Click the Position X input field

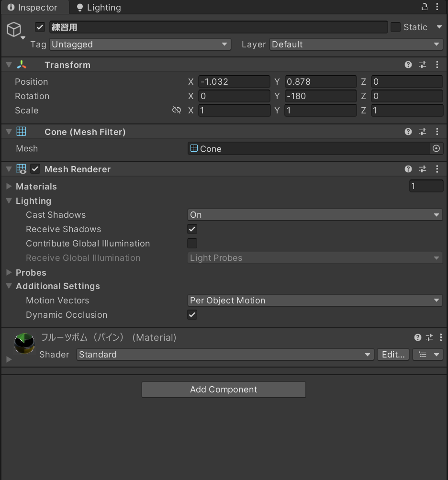click(234, 82)
